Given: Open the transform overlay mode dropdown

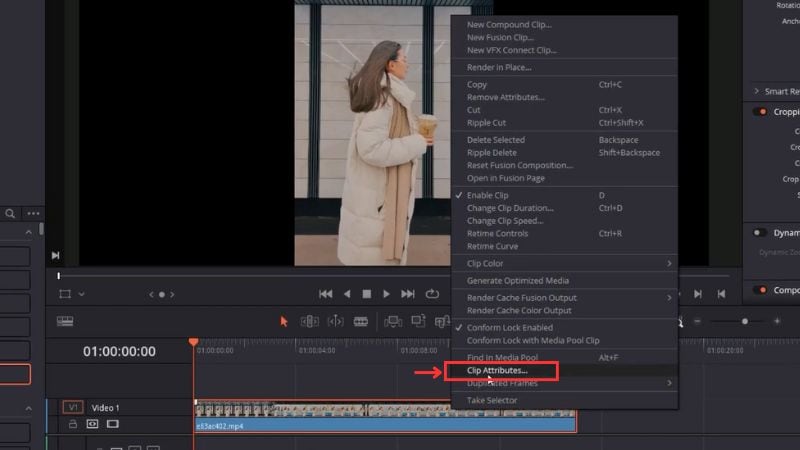Looking at the screenshot, I should coord(82,294).
